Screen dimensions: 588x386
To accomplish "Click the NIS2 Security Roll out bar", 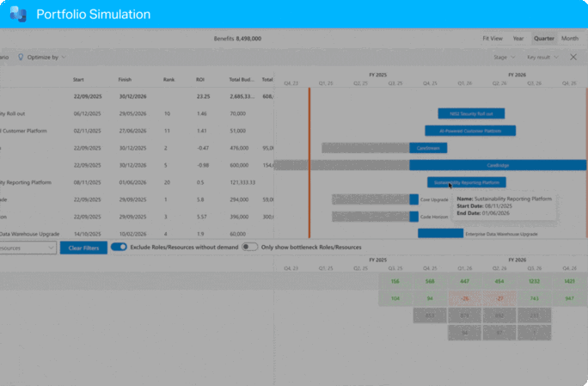I will [471, 113].
